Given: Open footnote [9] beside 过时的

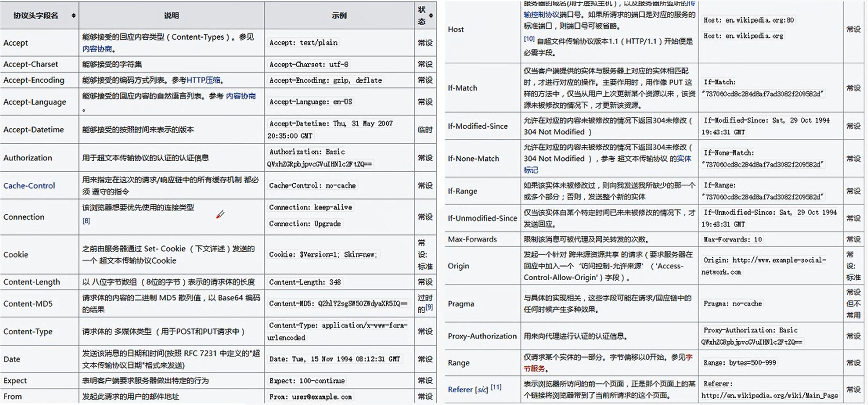Looking at the screenshot, I should click(429, 307).
